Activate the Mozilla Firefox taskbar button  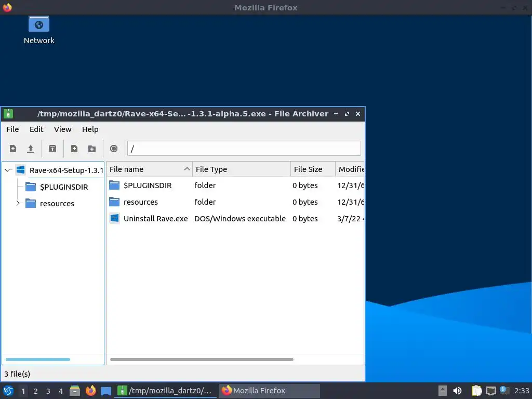pos(270,391)
